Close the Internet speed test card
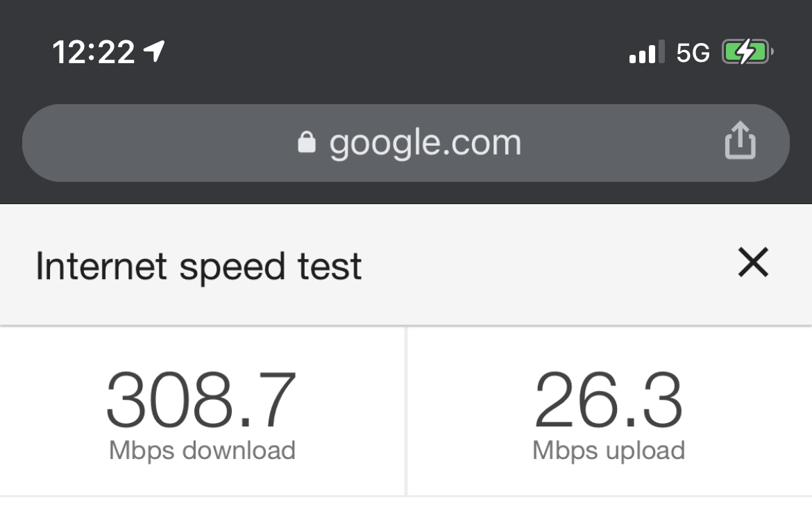Screen dimensions: 812x527 click(753, 263)
